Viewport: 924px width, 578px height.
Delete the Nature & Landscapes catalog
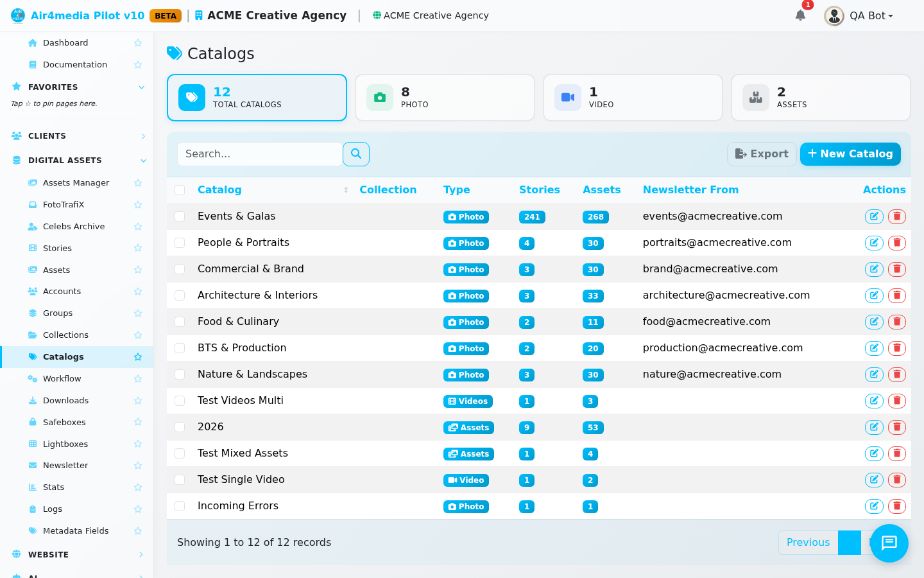(x=897, y=374)
